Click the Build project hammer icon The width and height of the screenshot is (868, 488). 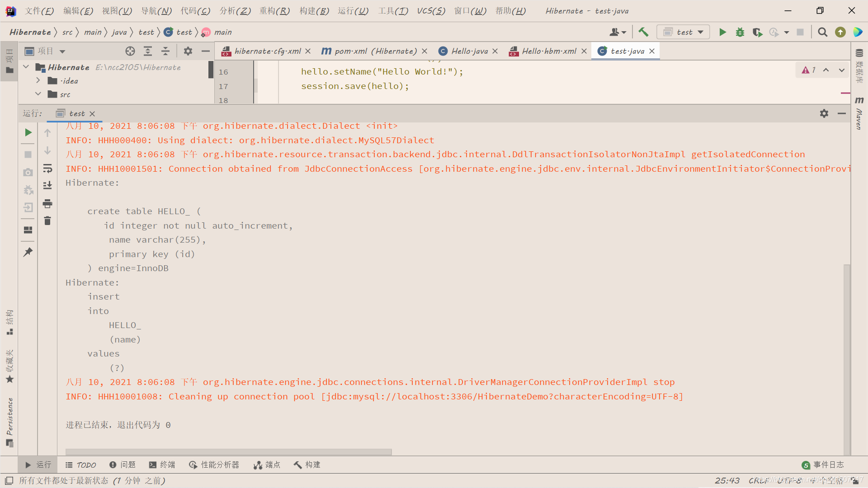[643, 32]
